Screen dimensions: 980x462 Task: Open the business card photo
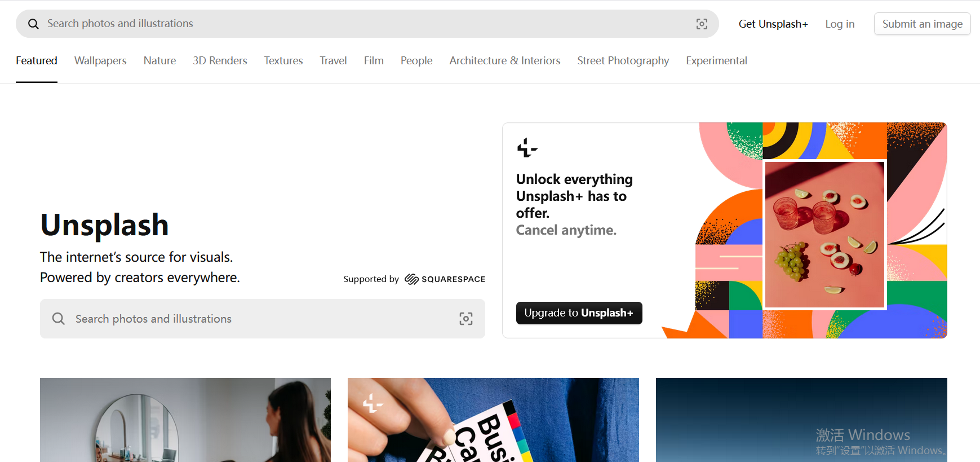(493, 420)
